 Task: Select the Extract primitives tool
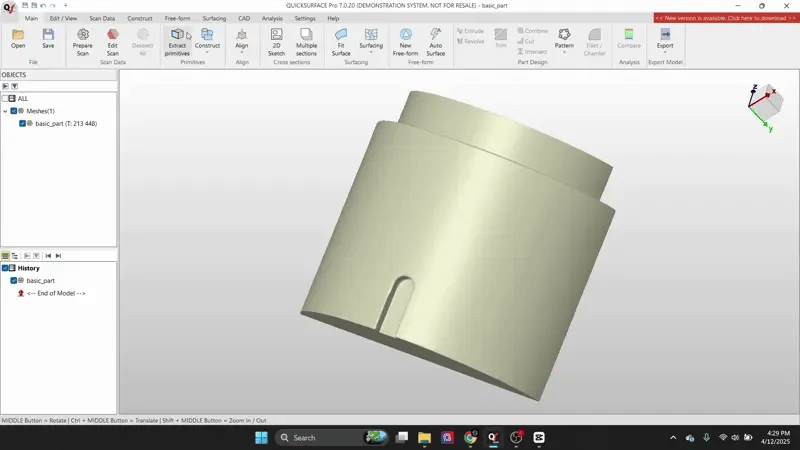point(177,39)
